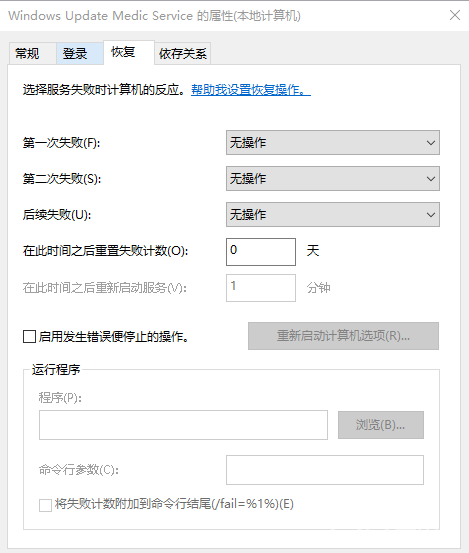Click the restart service minutes field
Image resolution: width=469 pixels, height=553 pixels.
tap(261, 288)
